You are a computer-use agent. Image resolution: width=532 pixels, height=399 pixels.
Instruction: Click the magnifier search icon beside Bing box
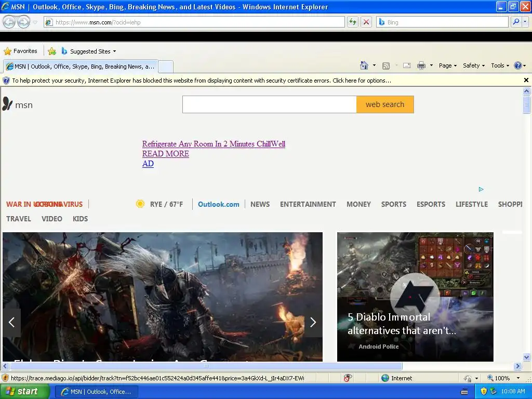coord(516,22)
